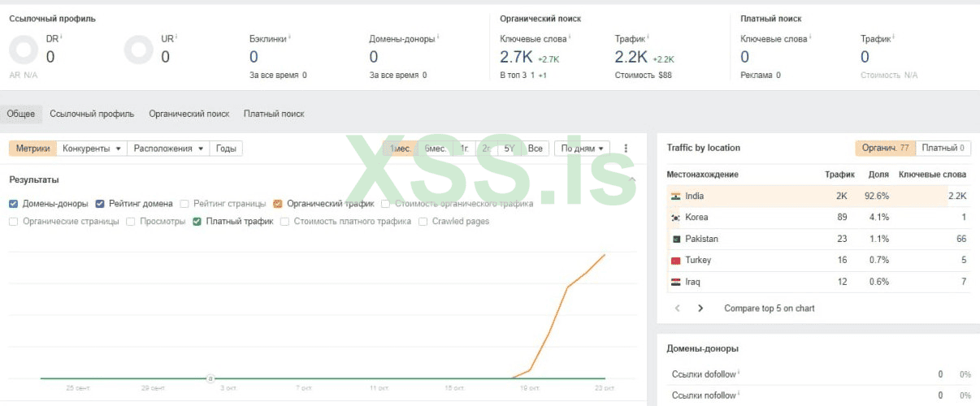Go to previous page of traffic locations
This screenshot has height=406, width=980.
678,309
